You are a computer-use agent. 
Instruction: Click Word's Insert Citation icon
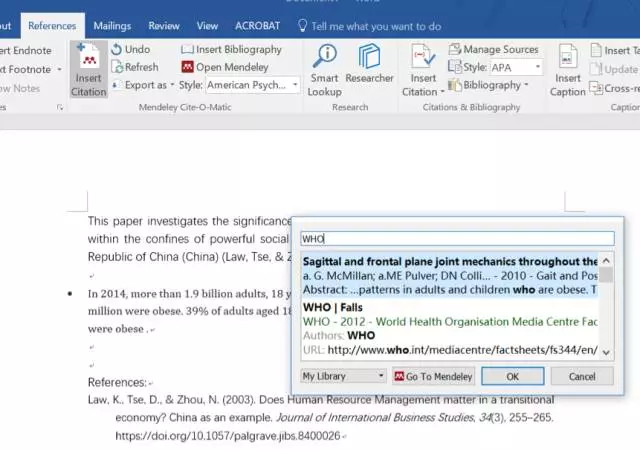coord(423,56)
